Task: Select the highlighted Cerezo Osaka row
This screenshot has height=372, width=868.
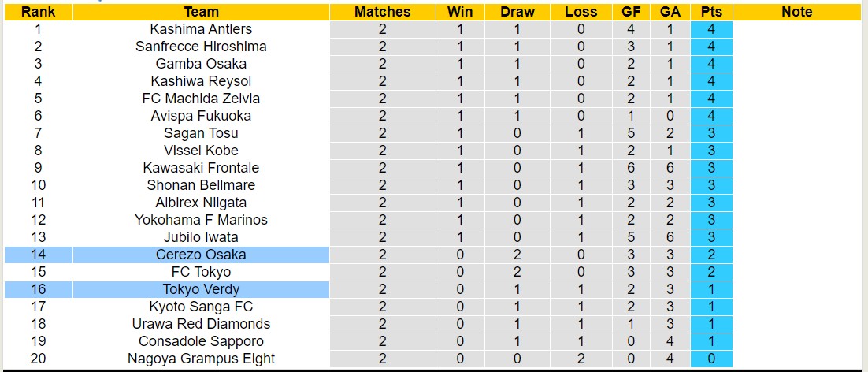Action: pyautogui.click(x=201, y=255)
